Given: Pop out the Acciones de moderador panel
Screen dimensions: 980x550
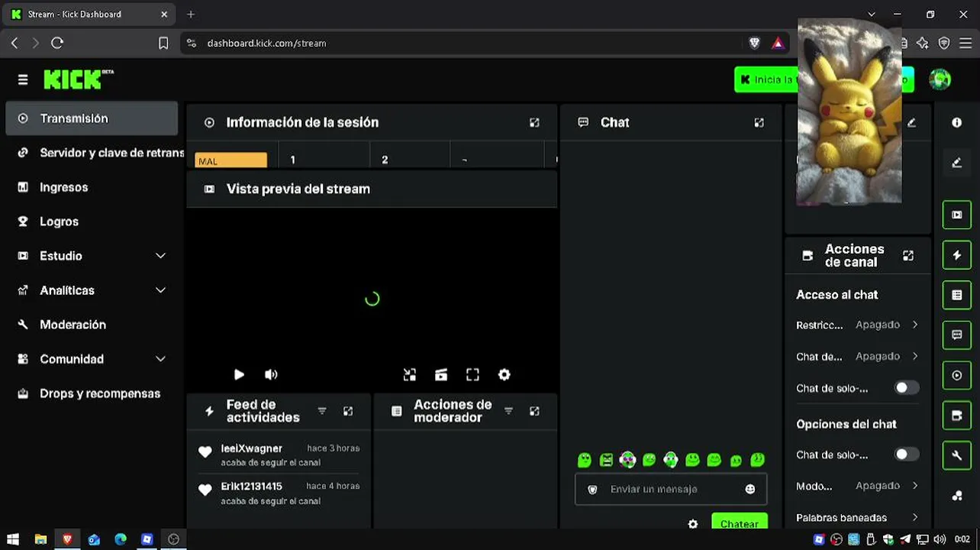Looking at the screenshot, I should 534,411.
